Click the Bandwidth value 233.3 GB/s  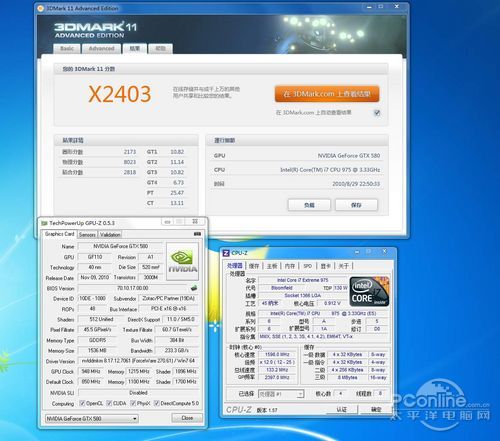coord(177,351)
